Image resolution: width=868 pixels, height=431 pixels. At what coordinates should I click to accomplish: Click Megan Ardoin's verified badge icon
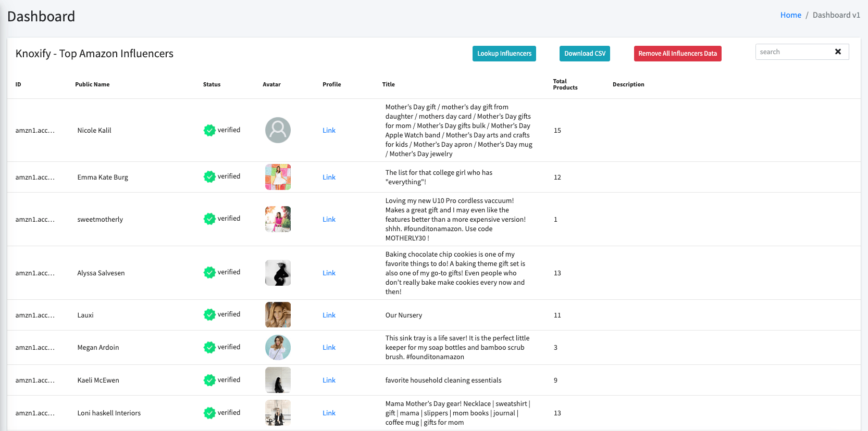point(209,347)
